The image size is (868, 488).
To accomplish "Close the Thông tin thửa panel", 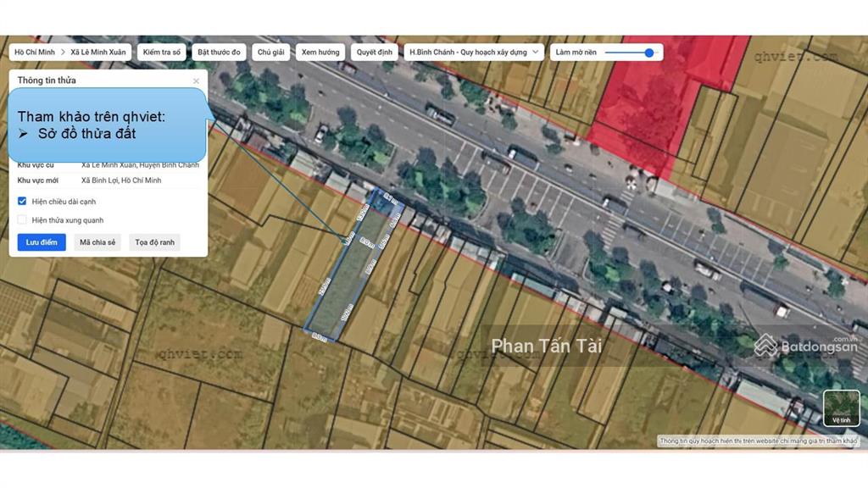I will [x=196, y=81].
